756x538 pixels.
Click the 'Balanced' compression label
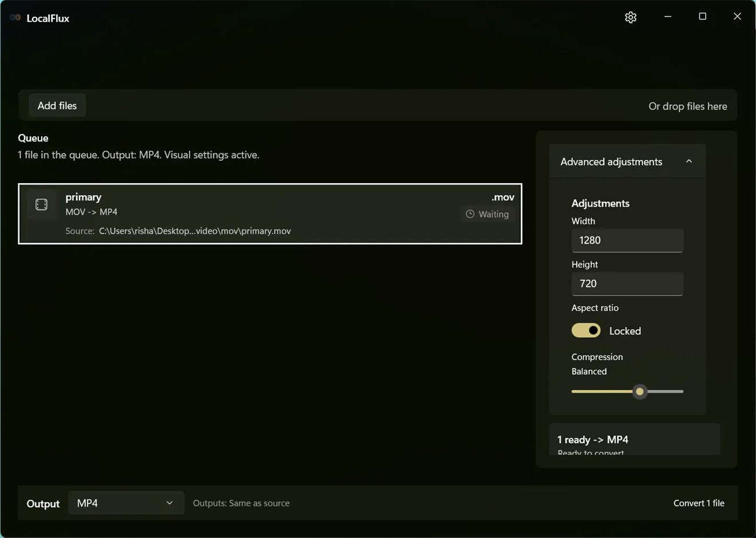pyautogui.click(x=589, y=371)
